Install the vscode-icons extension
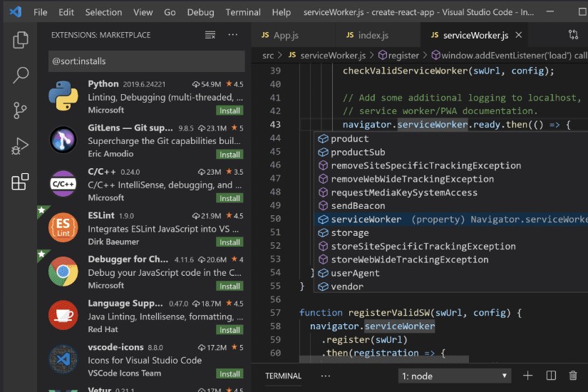 coord(229,373)
